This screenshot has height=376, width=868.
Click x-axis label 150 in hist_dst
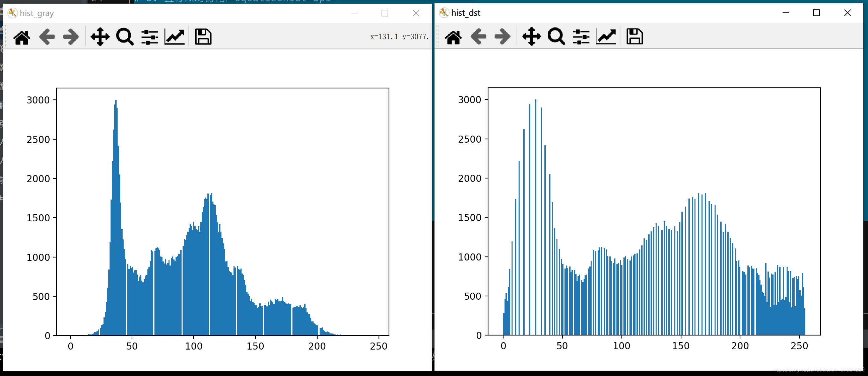tap(681, 346)
